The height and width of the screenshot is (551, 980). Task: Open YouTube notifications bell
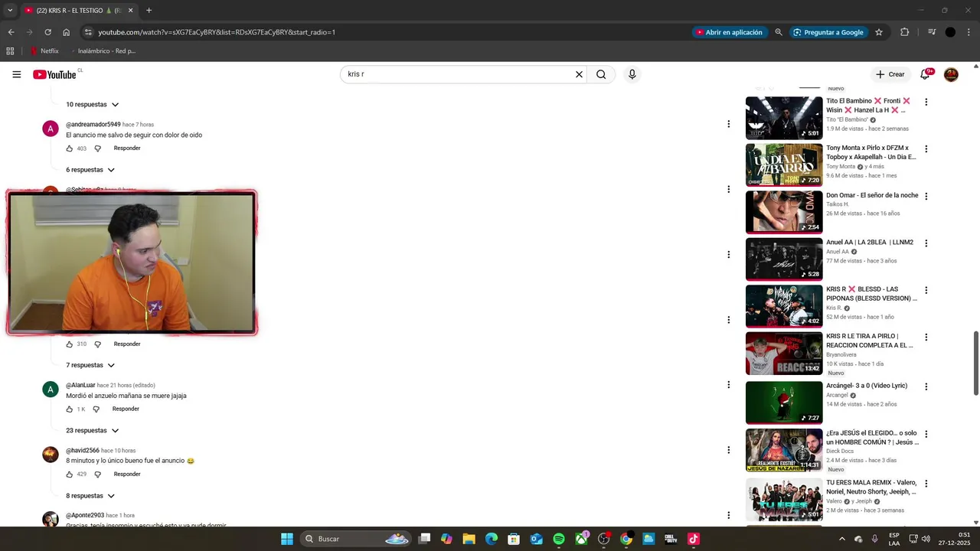click(925, 74)
